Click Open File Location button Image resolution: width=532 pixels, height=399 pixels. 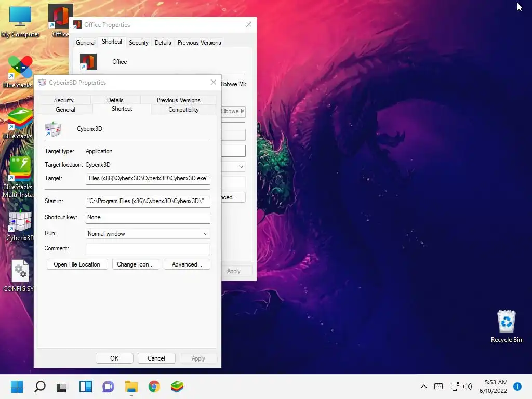pos(77,264)
